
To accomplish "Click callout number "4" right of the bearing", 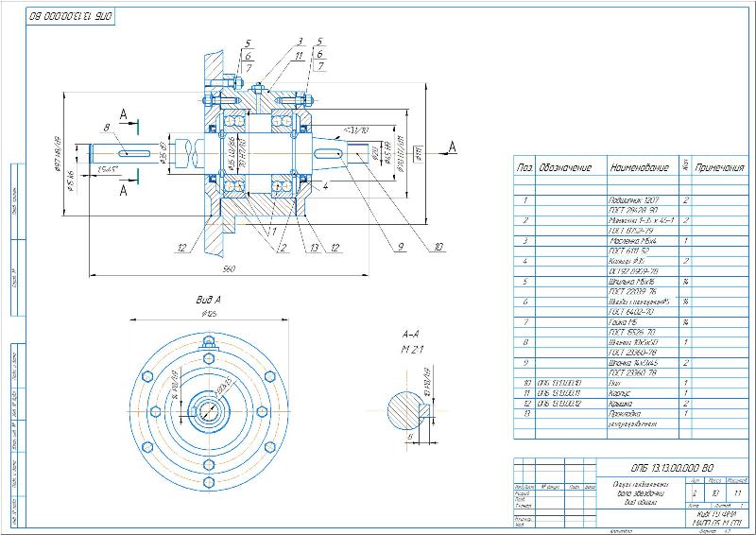I will coord(325,185).
